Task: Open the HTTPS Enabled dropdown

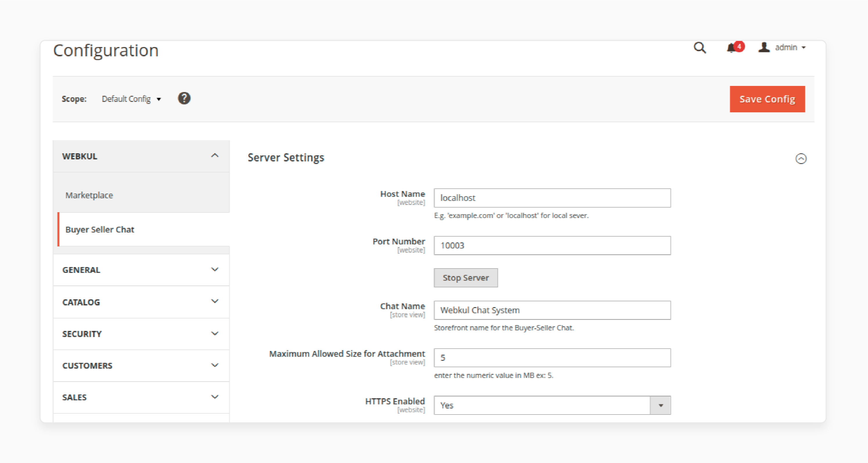Action: [552, 405]
